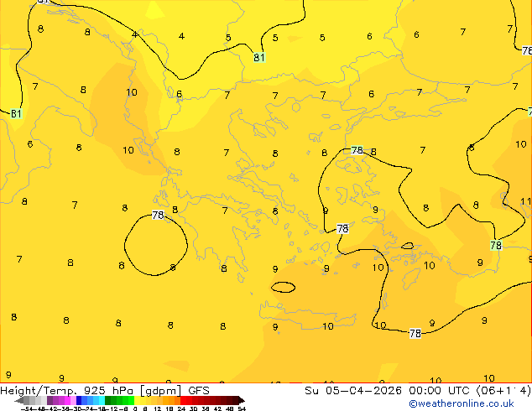The height and width of the screenshot is (411, 532).
Task: Click the '78' label at the bottom right contour
Action: coord(415,333)
